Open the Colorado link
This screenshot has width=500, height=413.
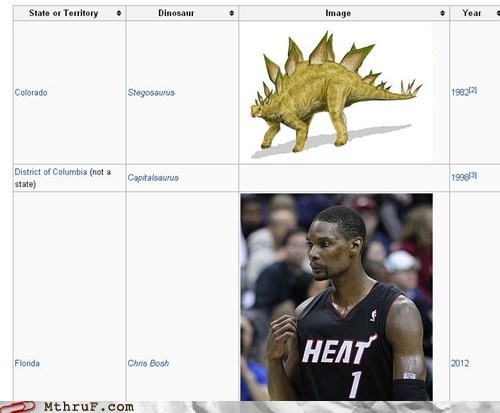(x=31, y=93)
